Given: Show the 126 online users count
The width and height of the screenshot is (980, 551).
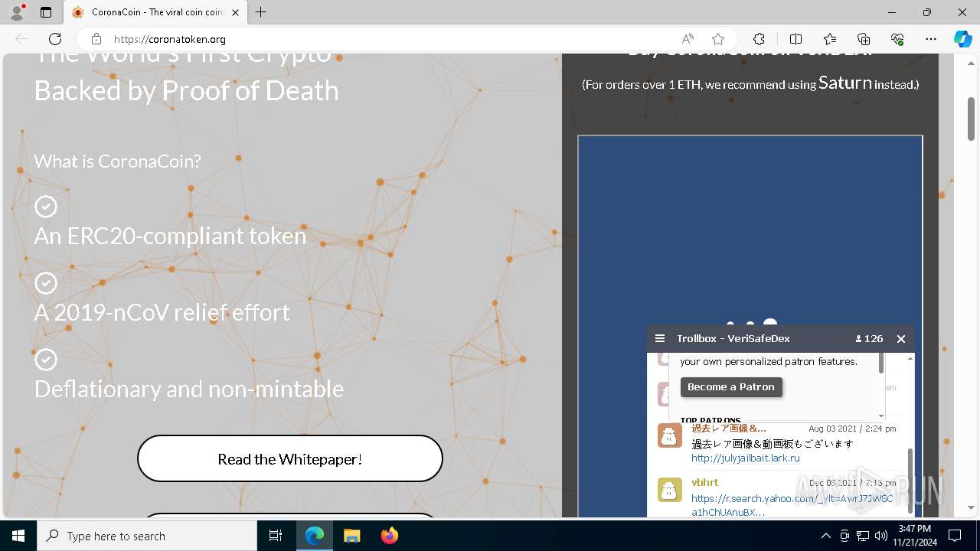Looking at the screenshot, I should pyautogui.click(x=869, y=338).
